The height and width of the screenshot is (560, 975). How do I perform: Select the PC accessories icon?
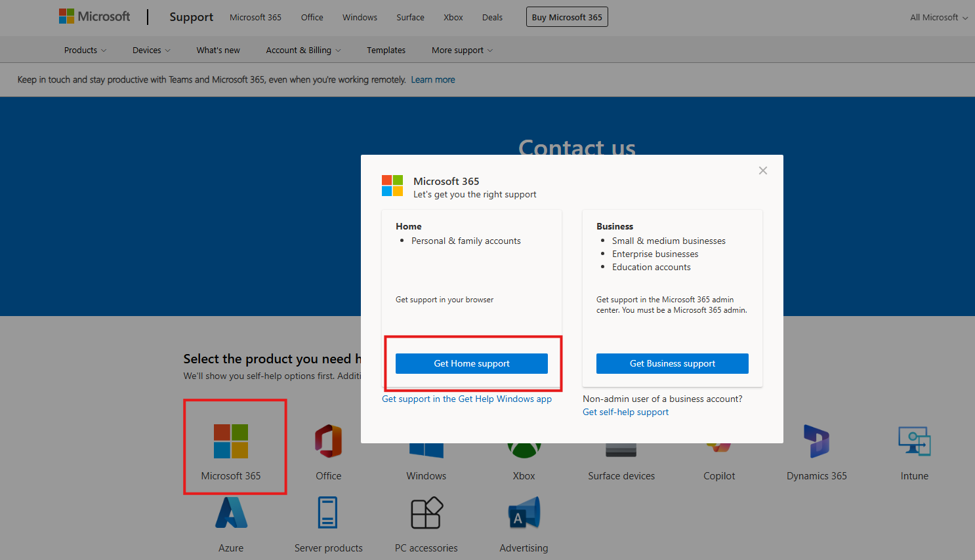426,513
